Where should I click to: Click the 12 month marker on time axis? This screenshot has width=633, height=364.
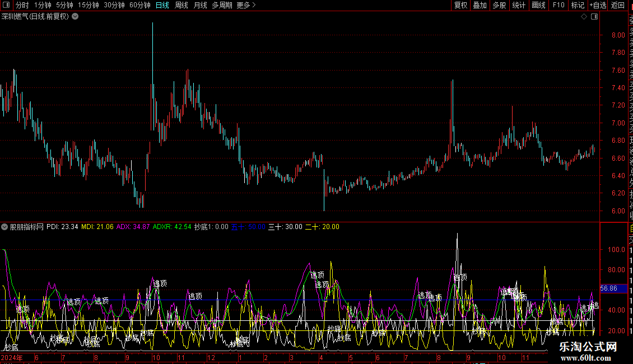pos(211,358)
